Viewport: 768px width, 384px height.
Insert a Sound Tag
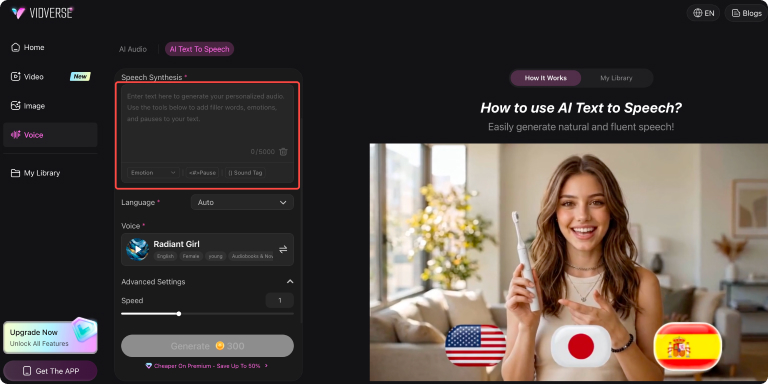point(245,173)
